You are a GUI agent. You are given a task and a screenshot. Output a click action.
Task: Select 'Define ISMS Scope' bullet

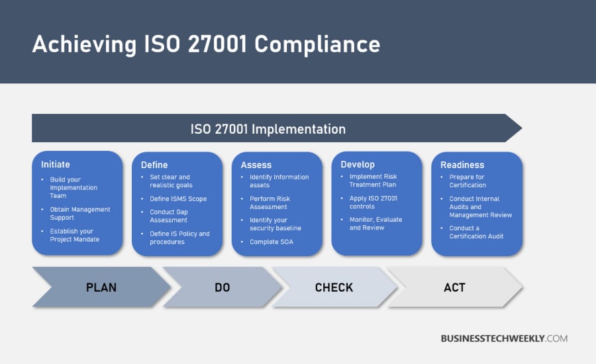click(178, 199)
